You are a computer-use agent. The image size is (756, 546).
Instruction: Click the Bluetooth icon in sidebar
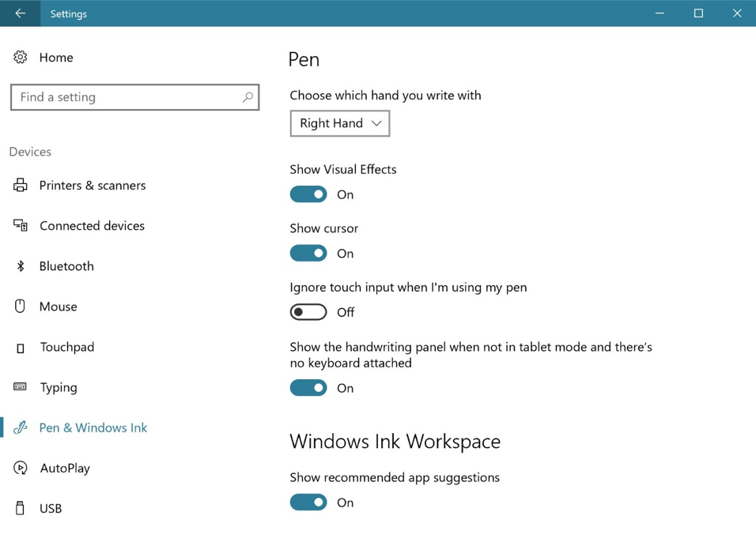pyautogui.click(x=21, y=266)
